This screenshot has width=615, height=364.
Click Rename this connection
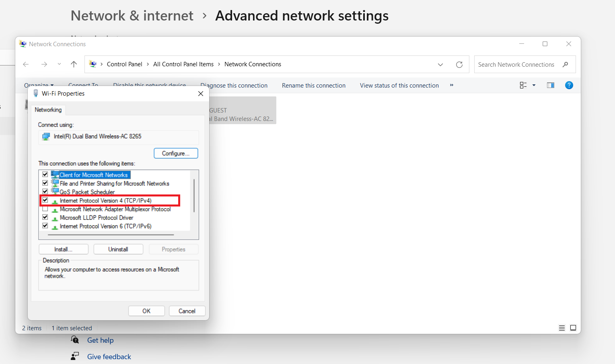click(314, 86)
